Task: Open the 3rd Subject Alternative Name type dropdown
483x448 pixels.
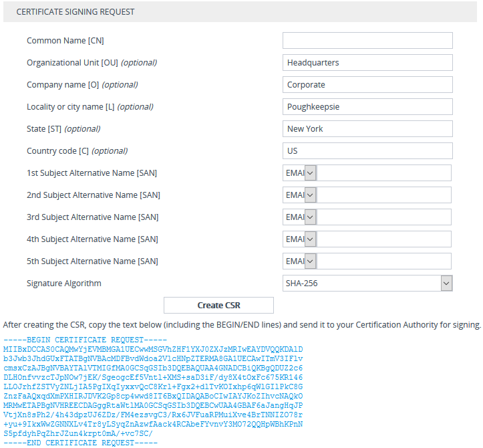Action: tap(299, 217)
